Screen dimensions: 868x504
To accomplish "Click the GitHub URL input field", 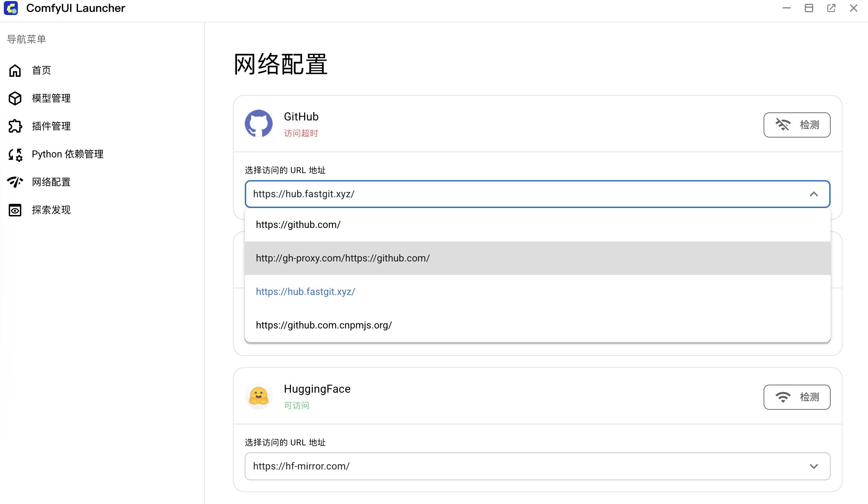I will pos(489,194).
